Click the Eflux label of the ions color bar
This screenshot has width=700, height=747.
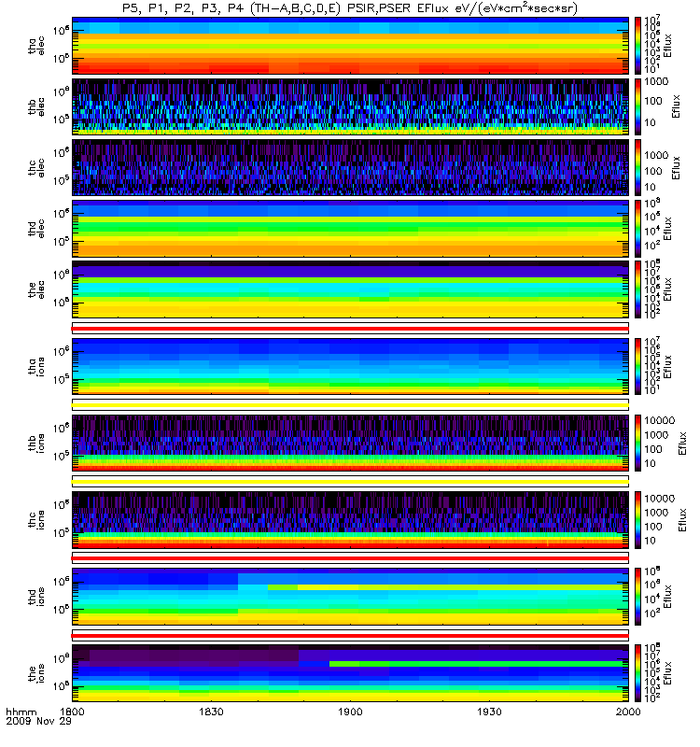click(x=667, y=672)
